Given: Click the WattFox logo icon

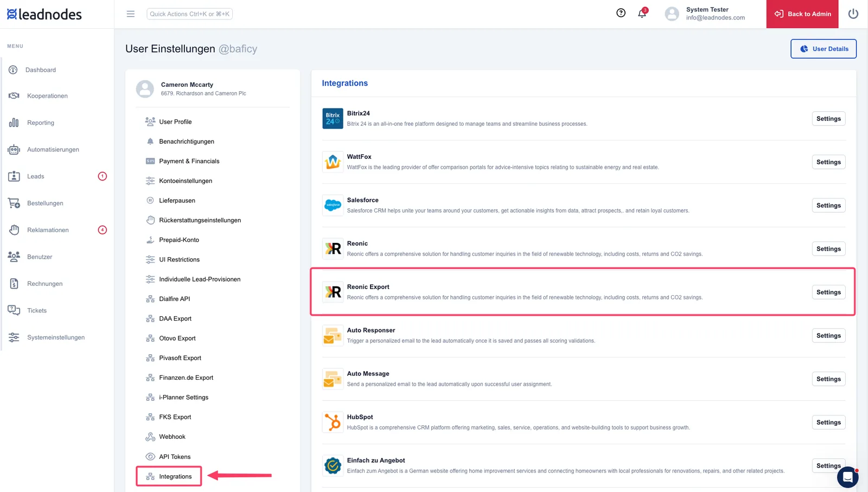Looking at the screenshot, I should (333, 162).
